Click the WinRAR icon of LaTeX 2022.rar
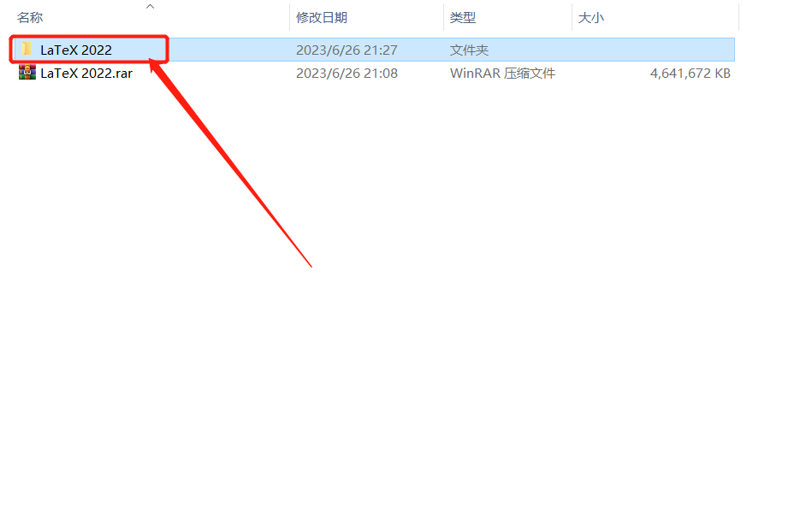The width and height of the screenshot is (812, 519). (x=27, y=73)
